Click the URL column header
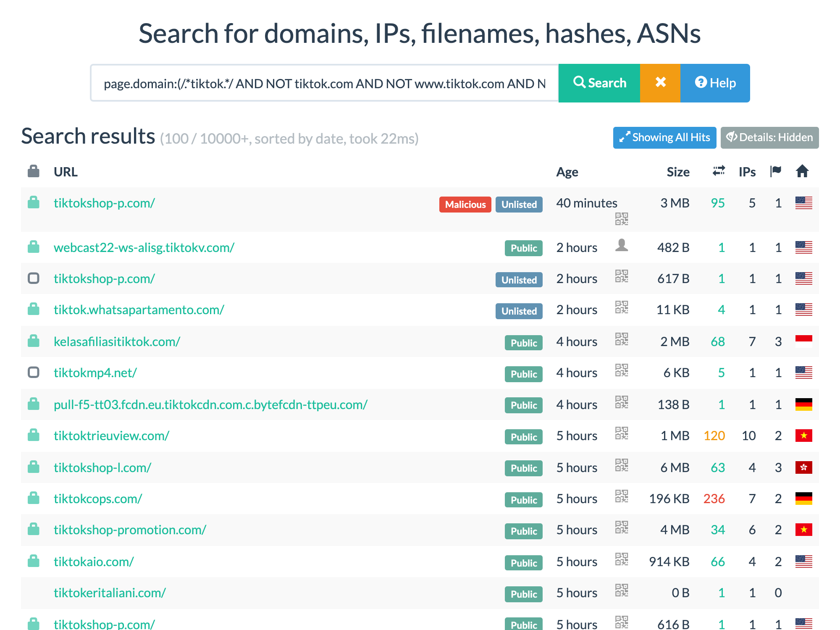 pyautogui.click(x=66, y=172)
